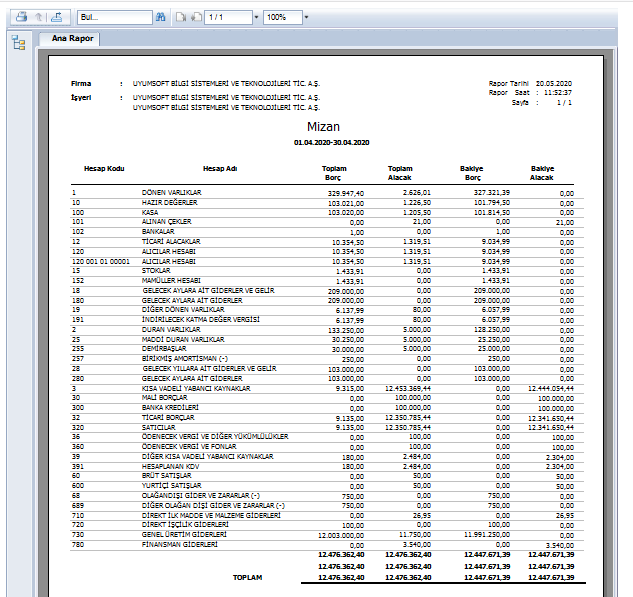Click the up-arrow navigation icon in toolbar
Image resolution: width=633 pixels, height=597 pixels.
pyautogui.click(x=38, y=18)
